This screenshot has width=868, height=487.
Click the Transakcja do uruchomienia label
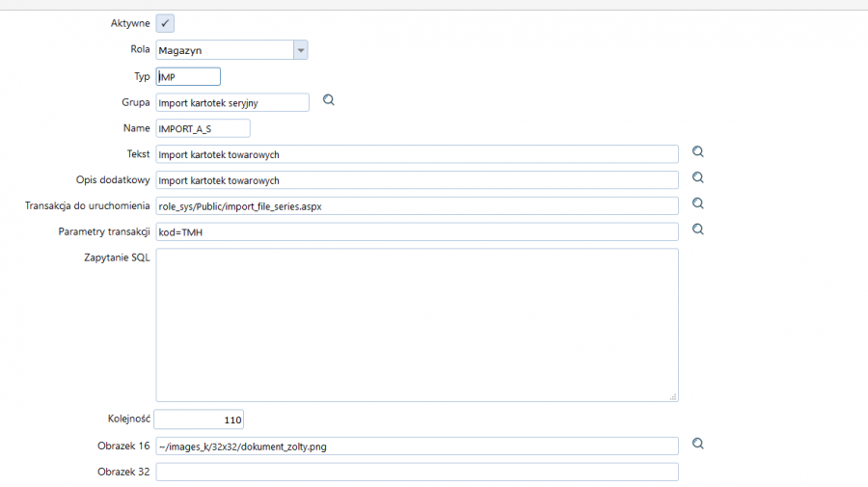click(x=88, y=205)
